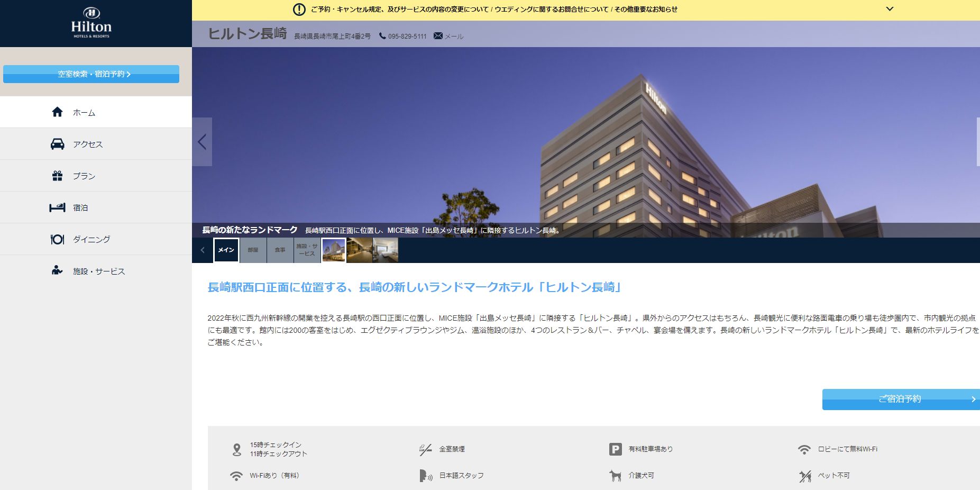This screenshot has height=490, width=980.
Task: Click the bed icon beside 宿泊
Action: [57, 207]
